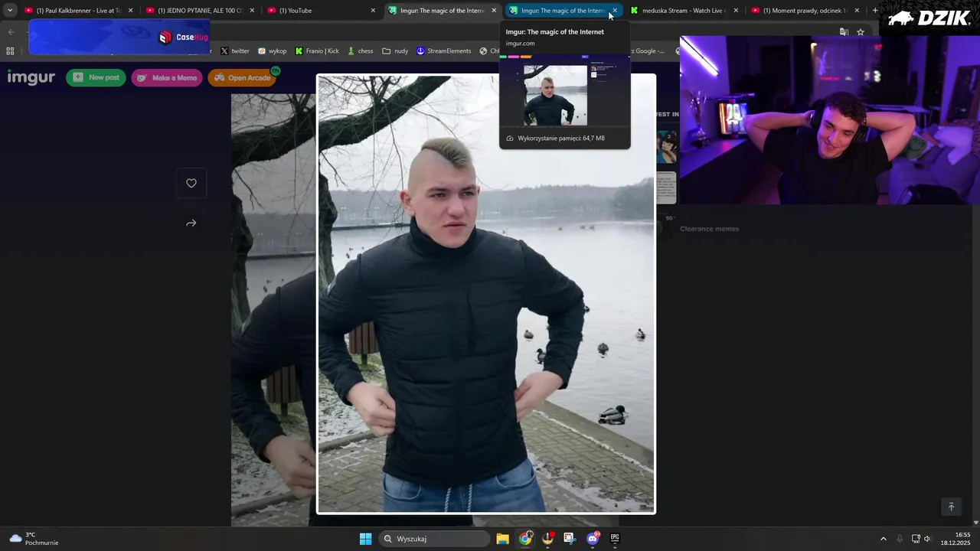Open StreamElements bookmark
Viewport: 980px width, 551px height.
[443, 51]
